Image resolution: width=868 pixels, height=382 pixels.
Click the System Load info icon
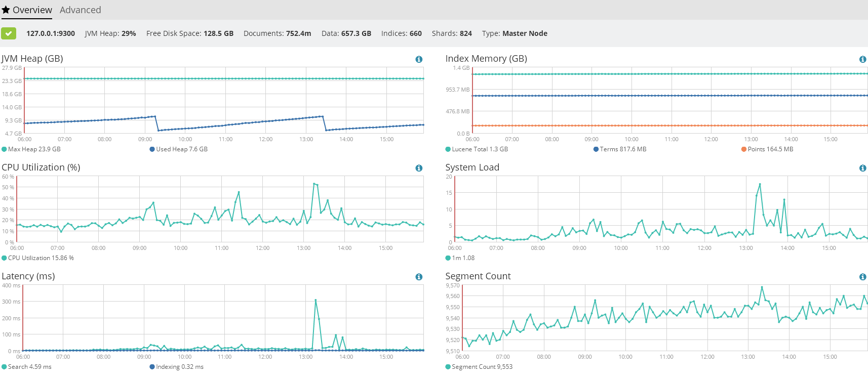pyautogui.click(x=862, y=168)
